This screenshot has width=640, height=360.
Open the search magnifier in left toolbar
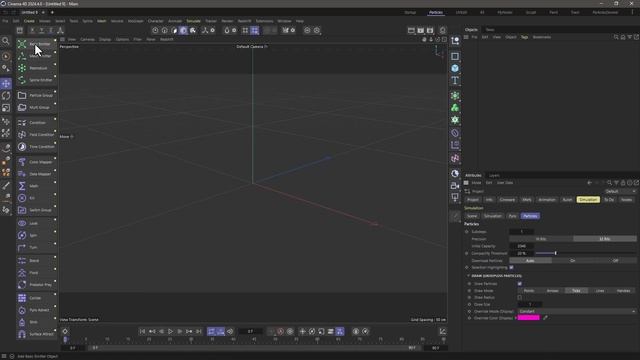[6, 41]
